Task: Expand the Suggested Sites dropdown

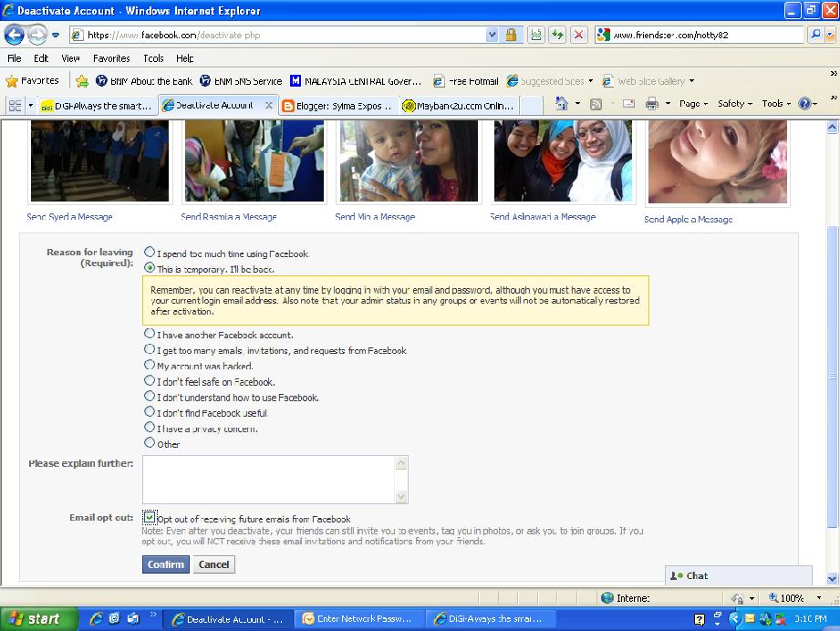Action: pos(591,81)
